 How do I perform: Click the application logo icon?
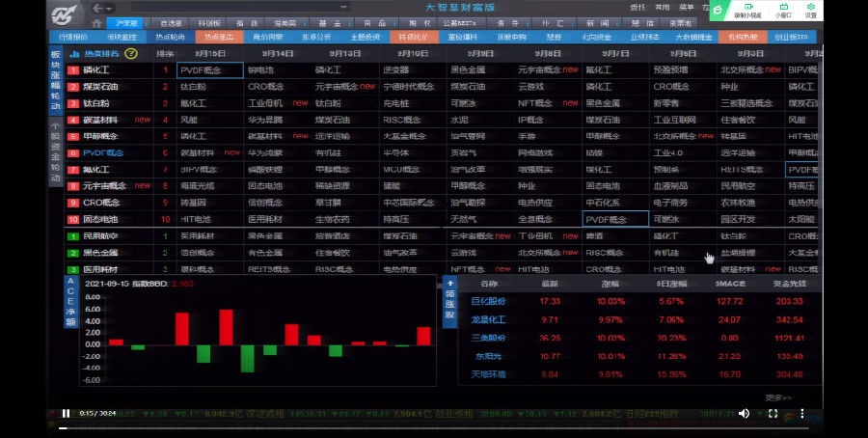(x=65, y=14)
